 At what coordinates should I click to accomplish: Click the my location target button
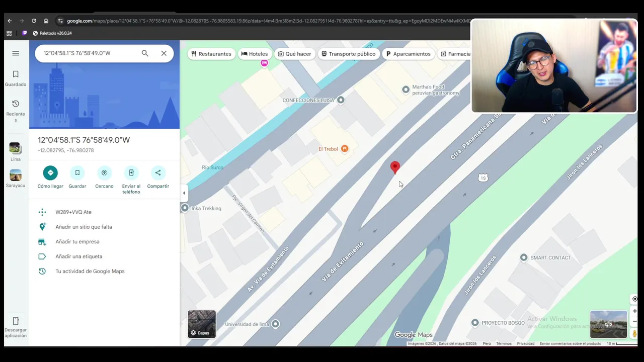(635, 299)
